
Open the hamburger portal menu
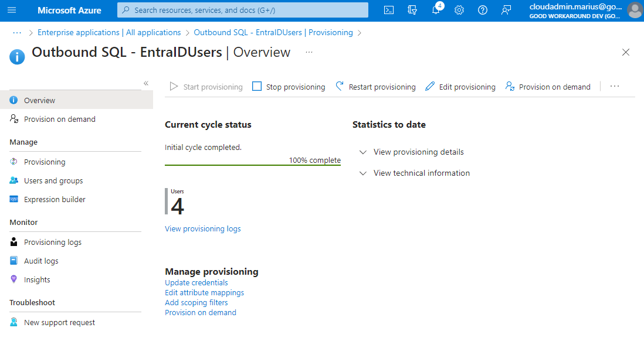pos(12,10)
